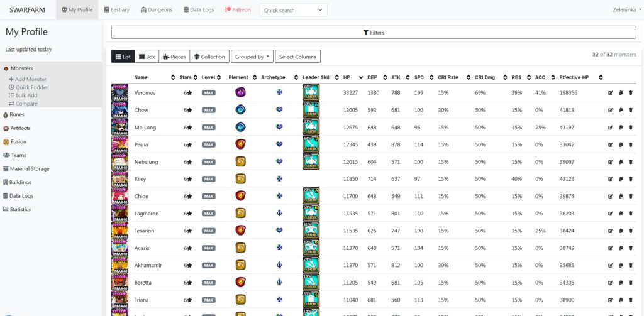Sort table by Stars column
644x316 pixels.
coord(188,77)
